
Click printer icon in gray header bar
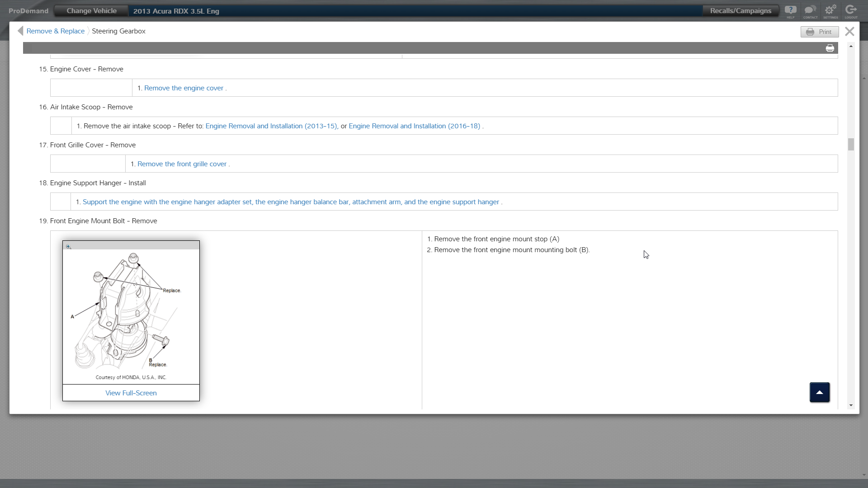pyautogui.click(x=830, y=48)
